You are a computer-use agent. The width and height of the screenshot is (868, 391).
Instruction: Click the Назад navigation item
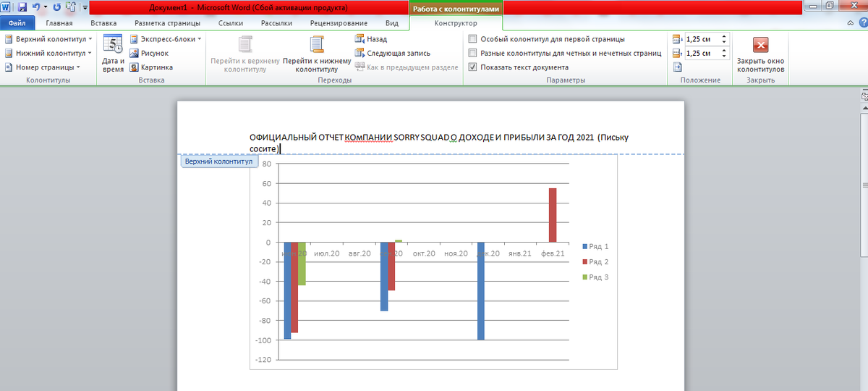coord(372,39)
